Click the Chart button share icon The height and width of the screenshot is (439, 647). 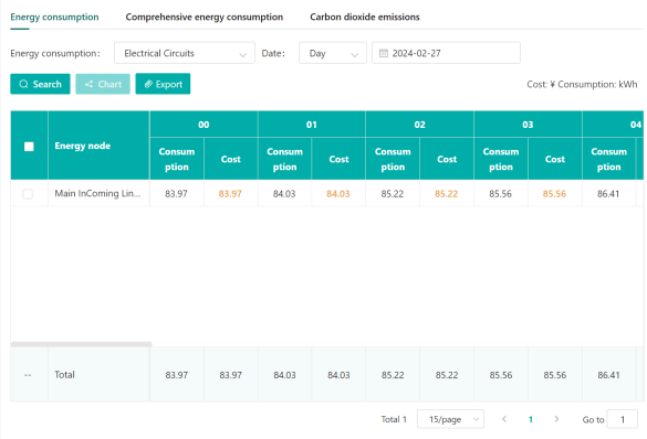click(x=89, y=84)
